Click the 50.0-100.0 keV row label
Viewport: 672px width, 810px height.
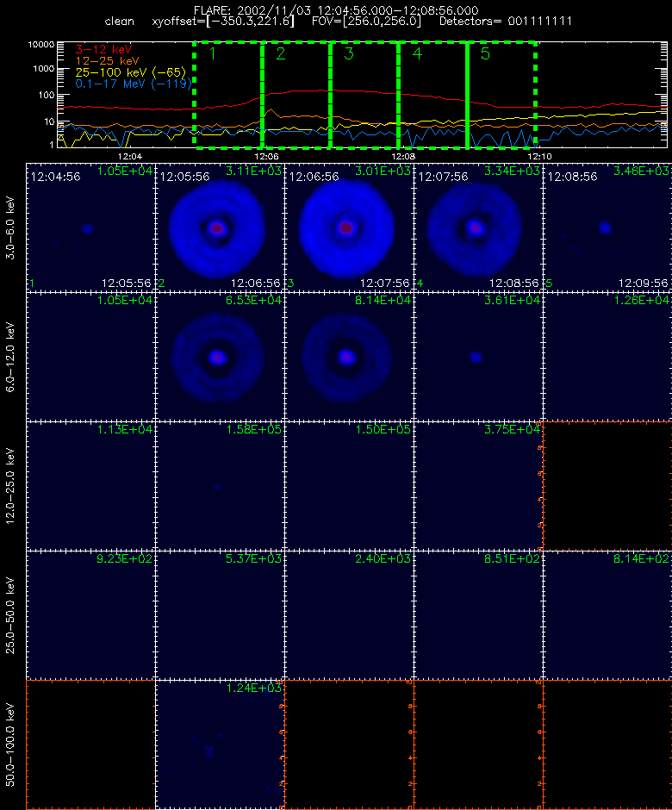point(10,745)
